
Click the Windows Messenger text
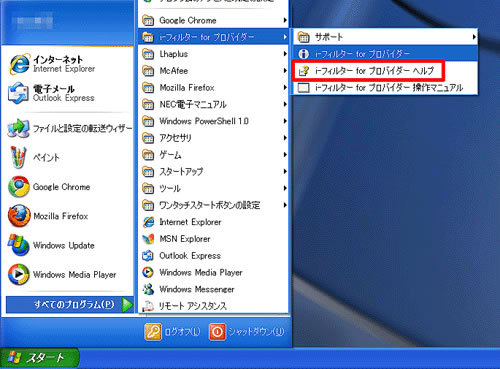197,289
